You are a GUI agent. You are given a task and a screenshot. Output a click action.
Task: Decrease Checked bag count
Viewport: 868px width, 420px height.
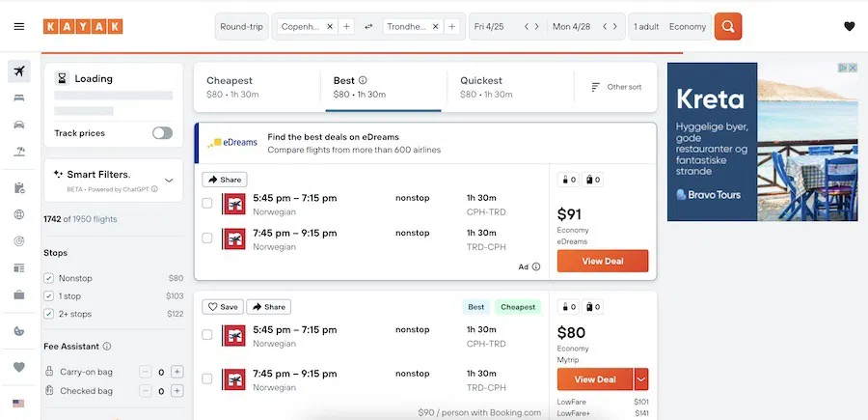[145, 391]
